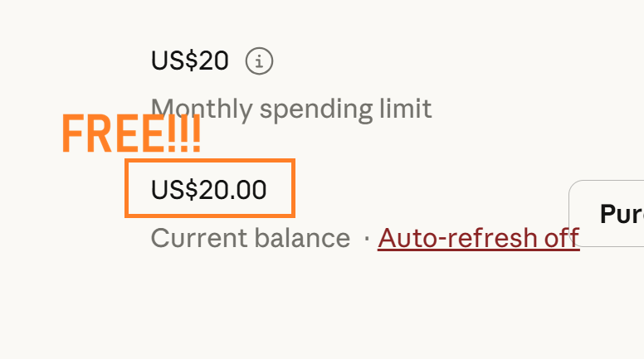This screenshot has height=359, width=644.
Task: Click the dot separator before Auto-refresh
Action: (367, 239)
